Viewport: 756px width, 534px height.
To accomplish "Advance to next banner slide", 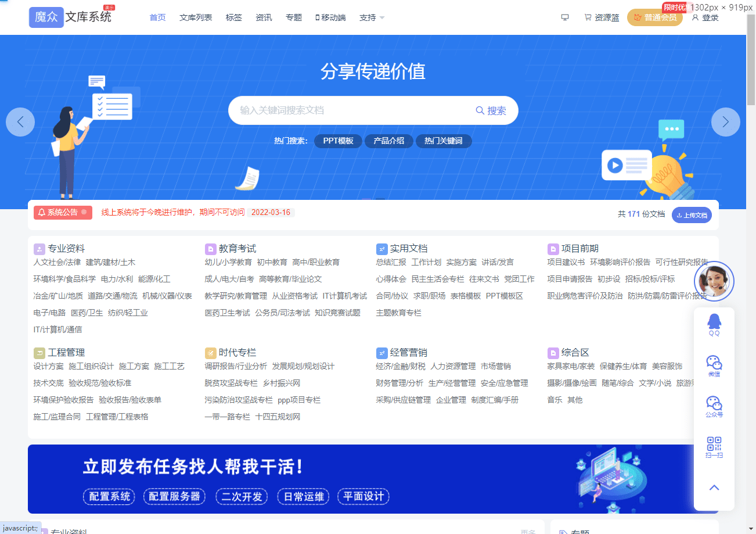I will (x=725, y=122).
